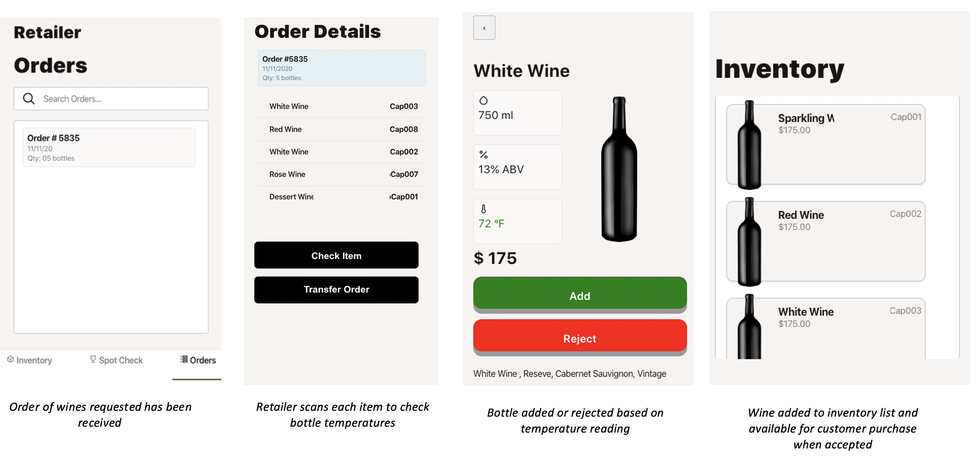Tap the green Add button
The height and width of the screenshot is (469, 980).
[x=580, y=295]
